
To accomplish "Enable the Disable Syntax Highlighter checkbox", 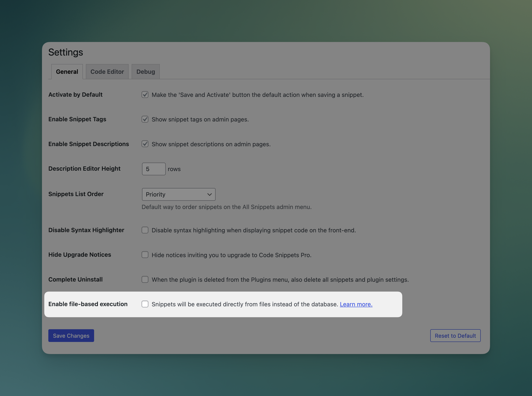I will click(x=145, y=230).
